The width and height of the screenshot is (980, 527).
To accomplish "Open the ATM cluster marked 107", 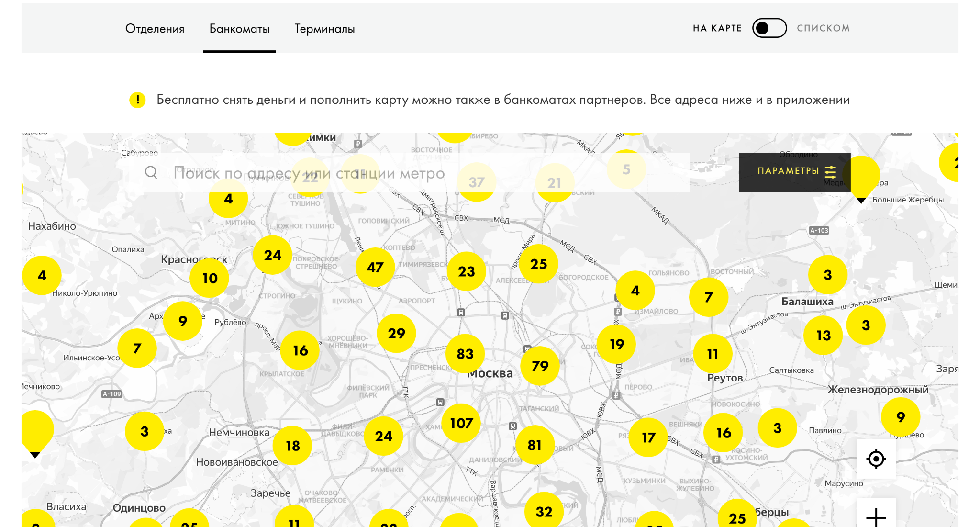I will pos(461,423).
